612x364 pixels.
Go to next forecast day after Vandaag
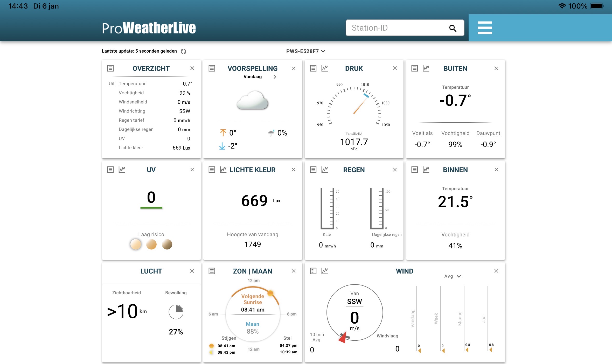(275, 77)
